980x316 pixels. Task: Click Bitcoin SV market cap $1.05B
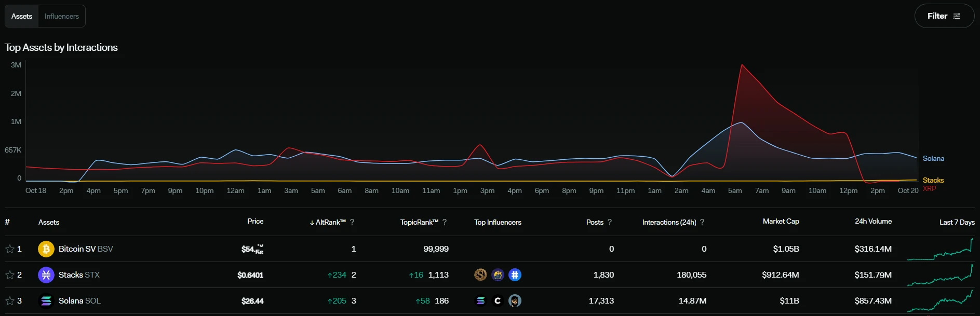coord(786,249)
